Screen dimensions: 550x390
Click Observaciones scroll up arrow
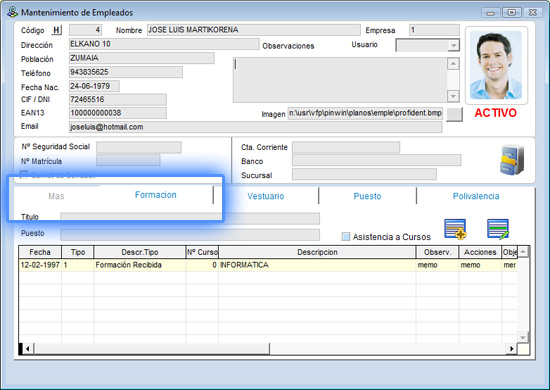click(453, 64)
